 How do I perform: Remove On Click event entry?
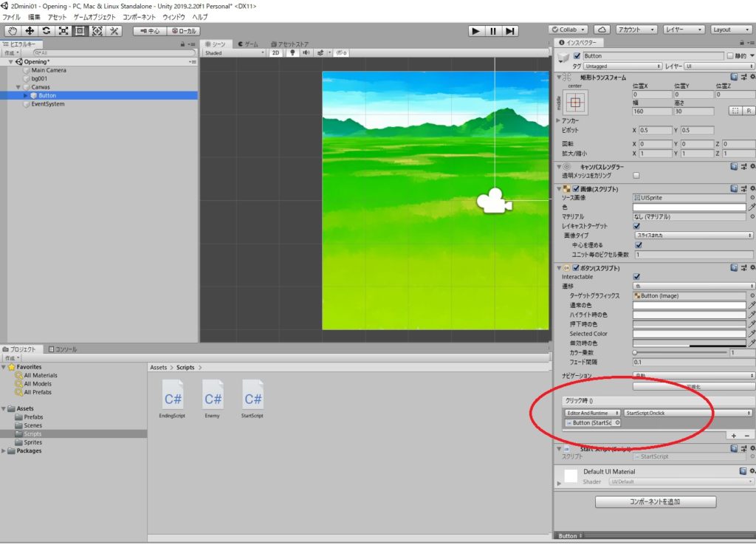point(747,436)
